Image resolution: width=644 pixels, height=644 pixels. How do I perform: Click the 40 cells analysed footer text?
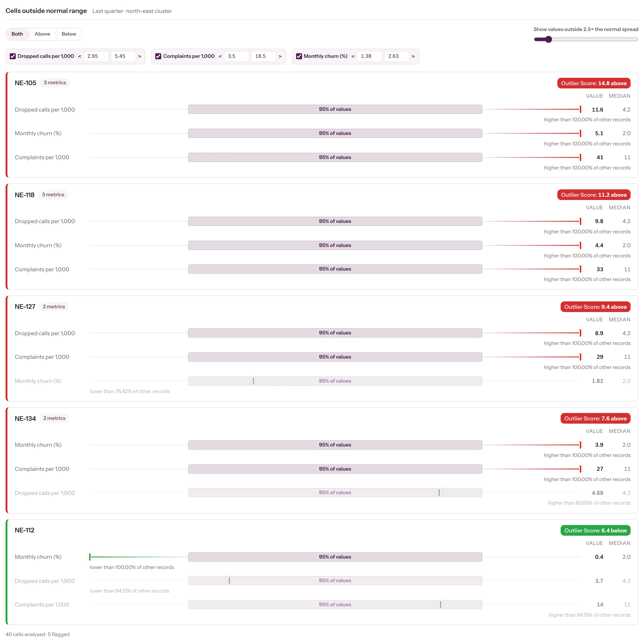tap(38, 634)
